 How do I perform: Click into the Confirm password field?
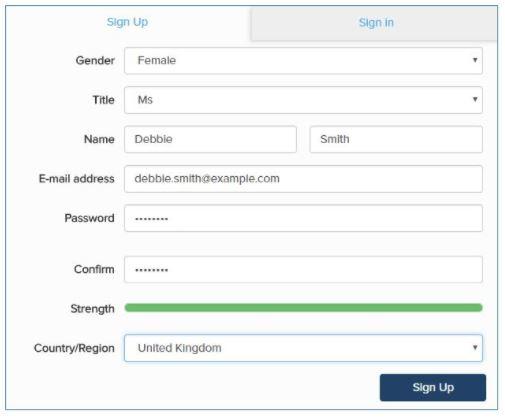tap(303, 269)
